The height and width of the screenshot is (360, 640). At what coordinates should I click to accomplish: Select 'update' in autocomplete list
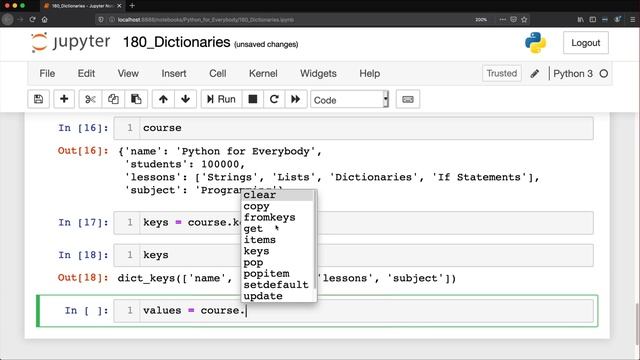pos(278,296)
